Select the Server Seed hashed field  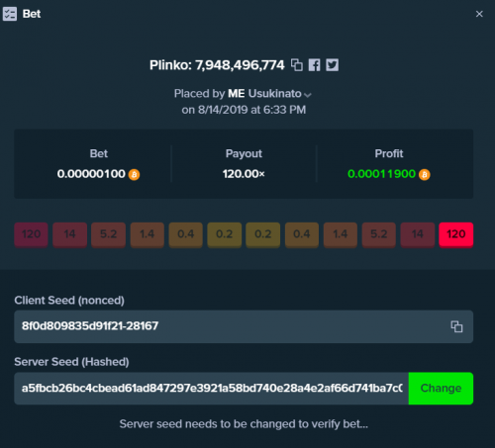click(x=211, y=389)
